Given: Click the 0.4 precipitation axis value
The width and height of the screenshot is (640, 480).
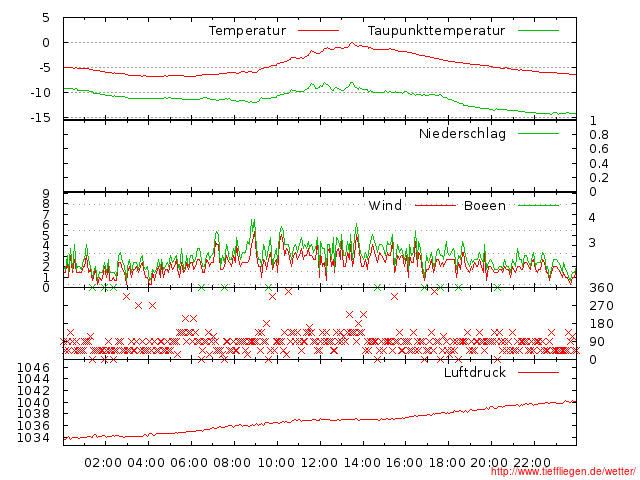Looking at the screenshot, I should click(599, 164).
